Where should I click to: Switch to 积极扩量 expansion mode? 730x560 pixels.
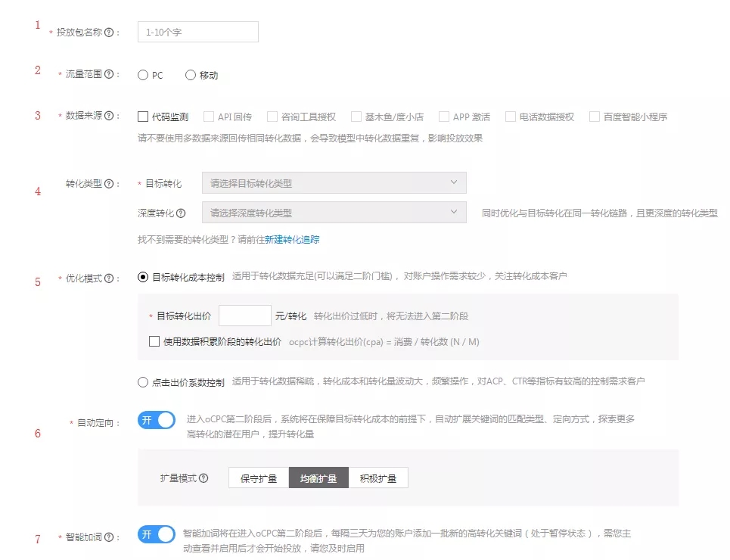(378, 478)
